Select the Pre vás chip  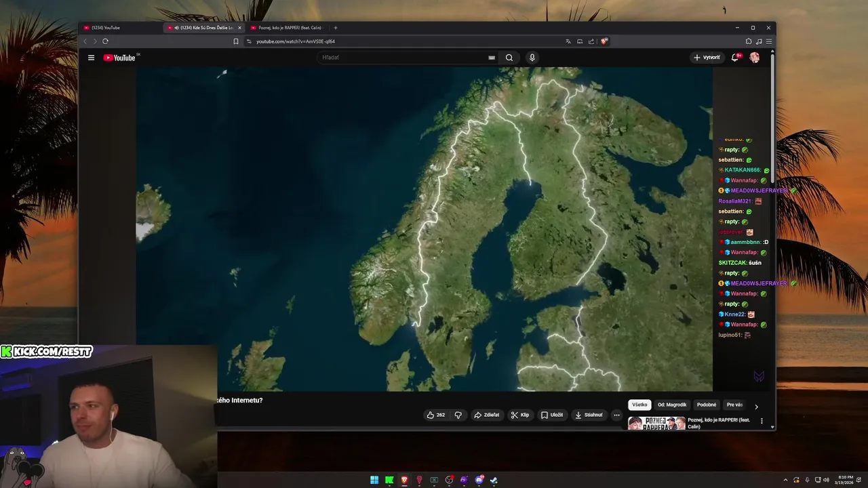coord(734,405)
